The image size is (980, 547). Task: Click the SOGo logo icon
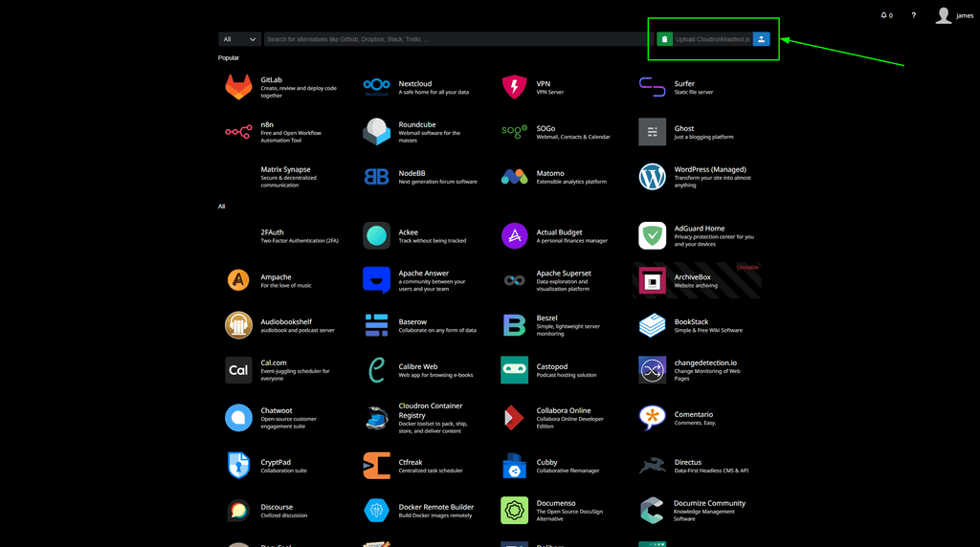(x=514, y=132)
